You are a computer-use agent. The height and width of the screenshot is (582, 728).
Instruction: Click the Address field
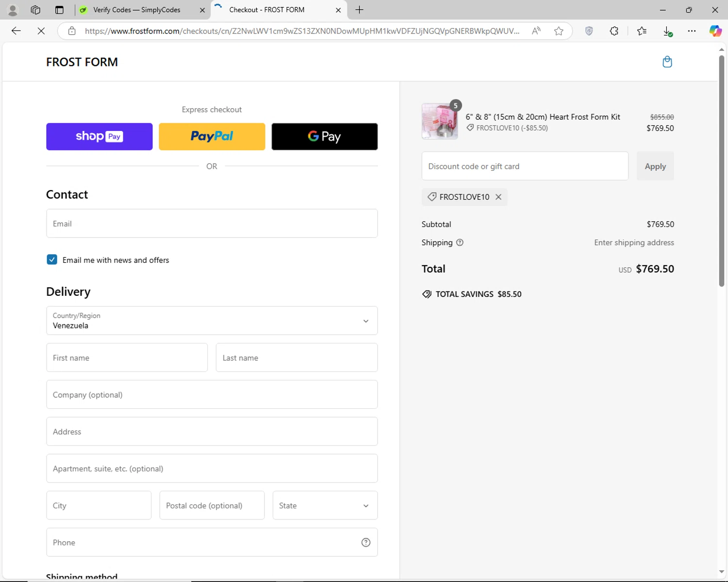pyautogui.click(x=212, y=432)
